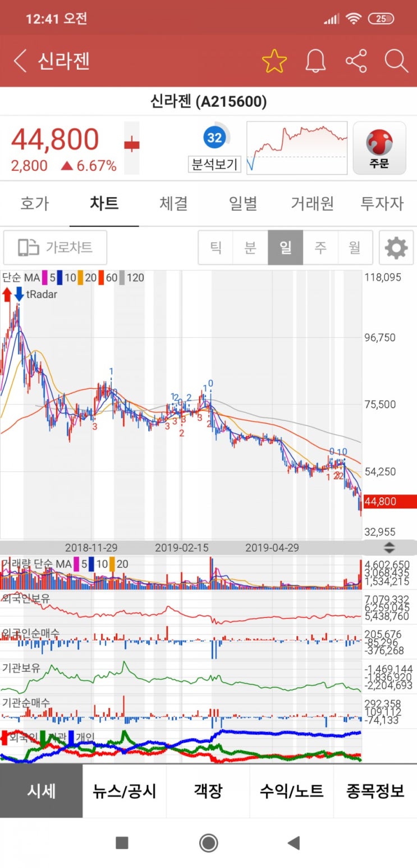Switch to the 호가 tab
Image resolution: width=417 pixels, height=868 pixels.
[35, 203]
